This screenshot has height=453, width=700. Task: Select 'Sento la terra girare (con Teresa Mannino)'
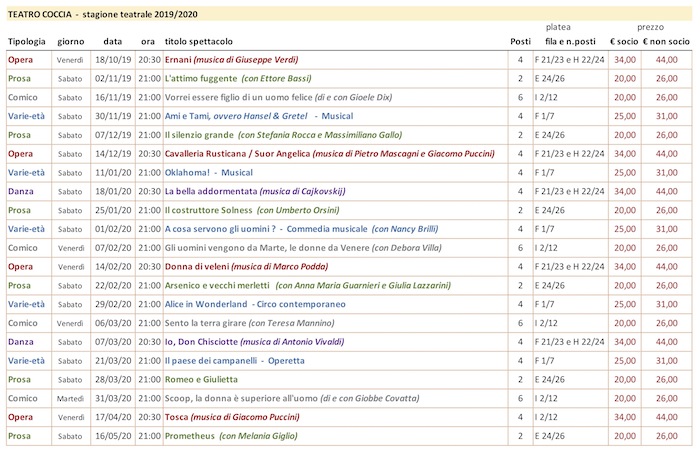point(250,323)
